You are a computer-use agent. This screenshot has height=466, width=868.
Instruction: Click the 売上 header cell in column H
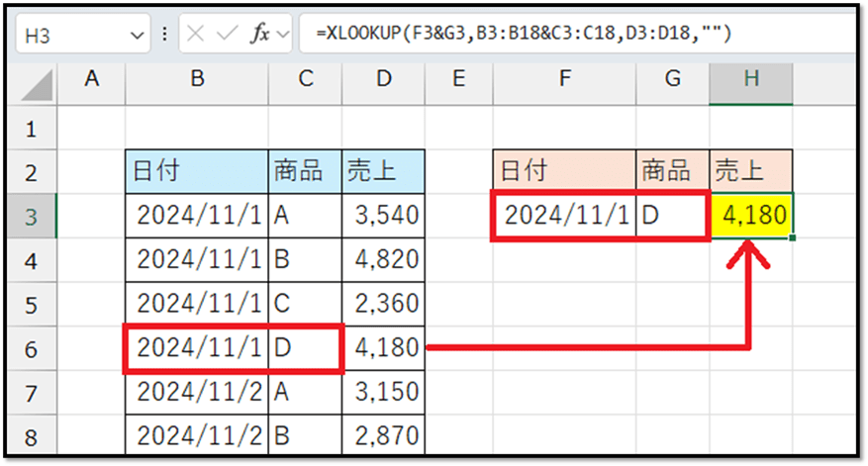[x=750, y=172]
